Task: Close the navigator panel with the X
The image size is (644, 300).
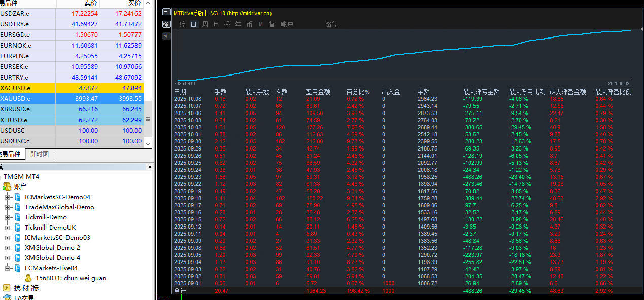Action: pos(150,167)
